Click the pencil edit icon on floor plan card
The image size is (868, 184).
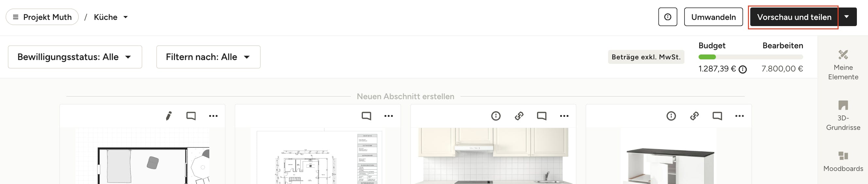(x=168, y=116)
